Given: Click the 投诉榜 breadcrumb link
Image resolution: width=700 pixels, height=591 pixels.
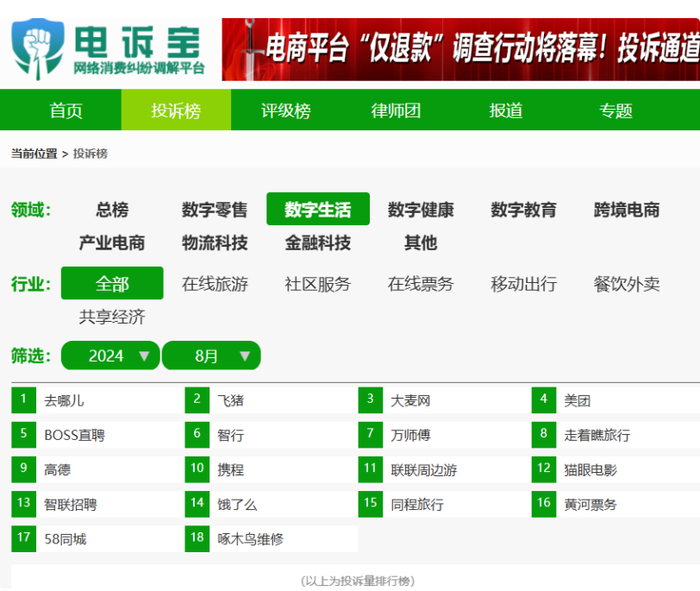Looking at the screenshot, I should [90, 154].
